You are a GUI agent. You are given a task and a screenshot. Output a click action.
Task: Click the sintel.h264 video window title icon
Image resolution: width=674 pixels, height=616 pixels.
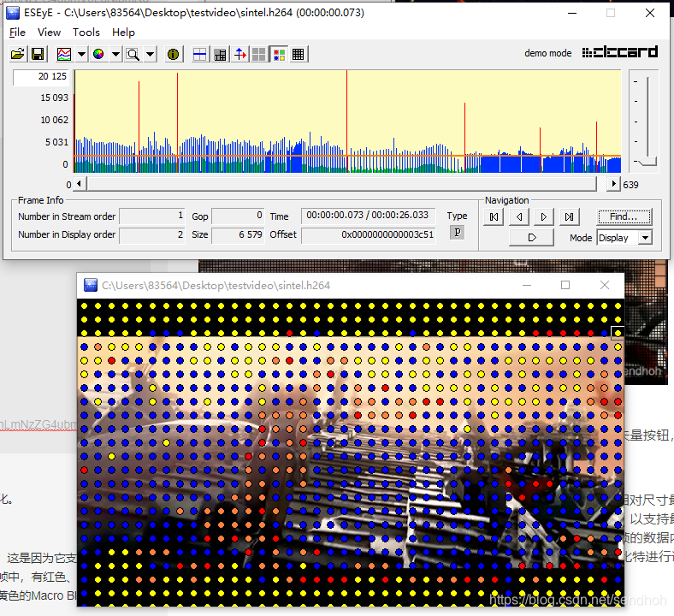[91, 285]
